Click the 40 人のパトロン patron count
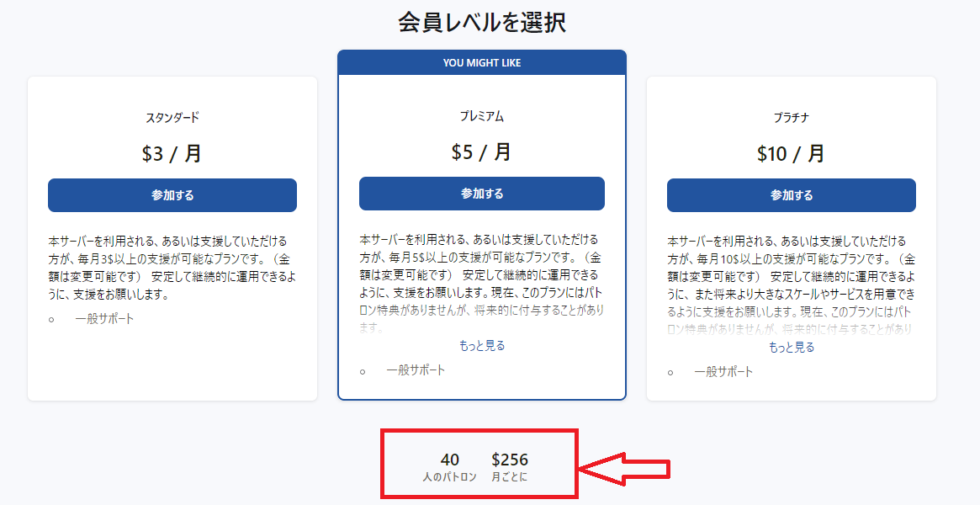Screen dimensions: 980x505 tap(450, 466)
